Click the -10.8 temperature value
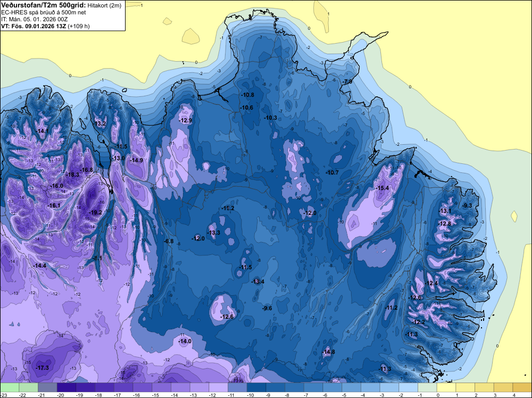This screenshot has width=532, height=398. click(247, 95)
